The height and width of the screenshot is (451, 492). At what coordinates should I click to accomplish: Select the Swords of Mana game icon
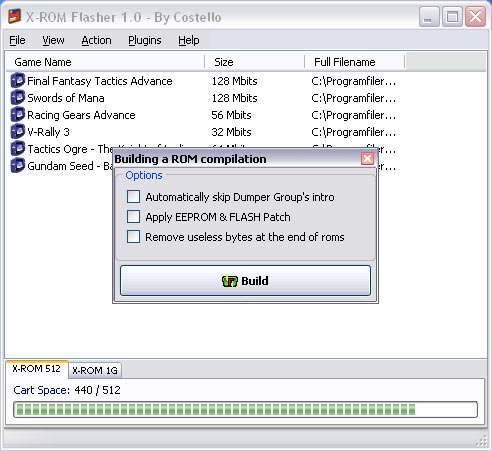point(18,98)
